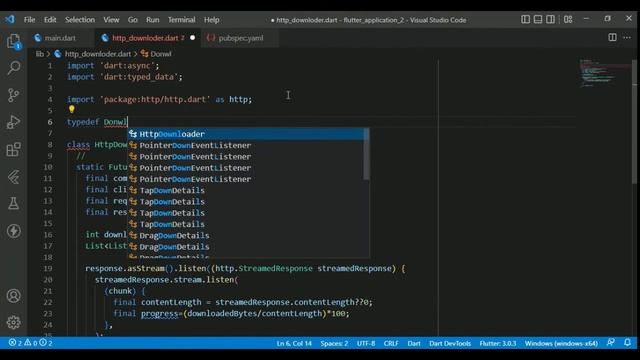Click the typedef keyword on line 6
The image size is (640, 360).
coord(83,122)
